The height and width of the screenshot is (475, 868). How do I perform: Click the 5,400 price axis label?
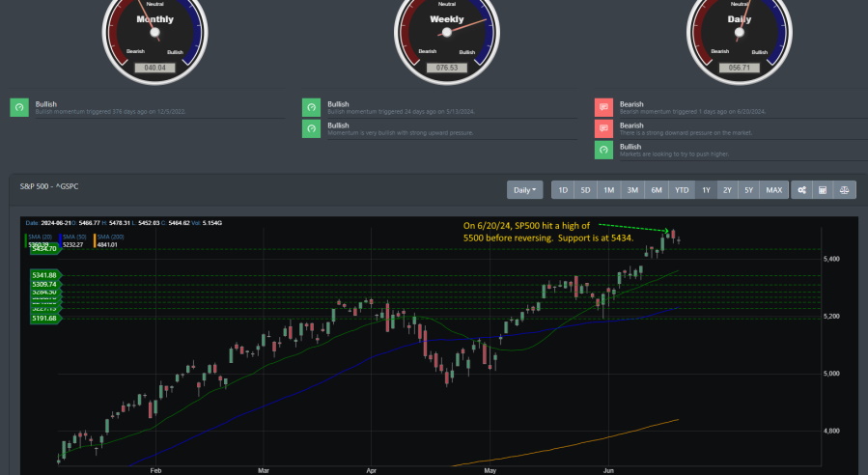[x=831, y=259]
